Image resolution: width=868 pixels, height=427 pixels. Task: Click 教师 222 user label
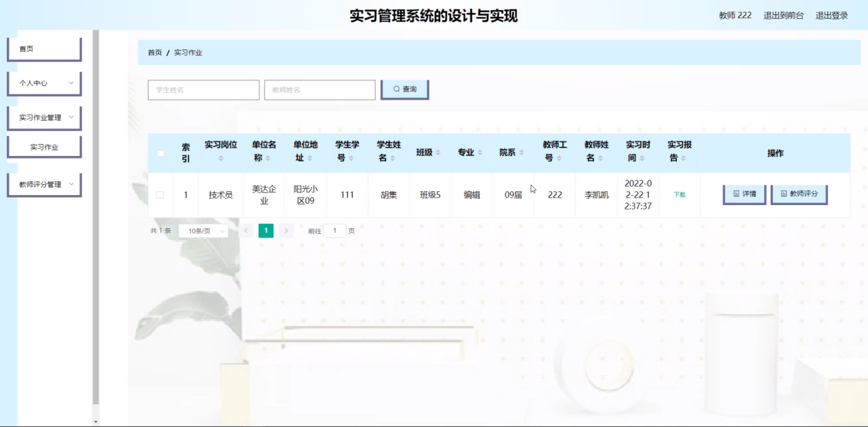coord(735,16)
